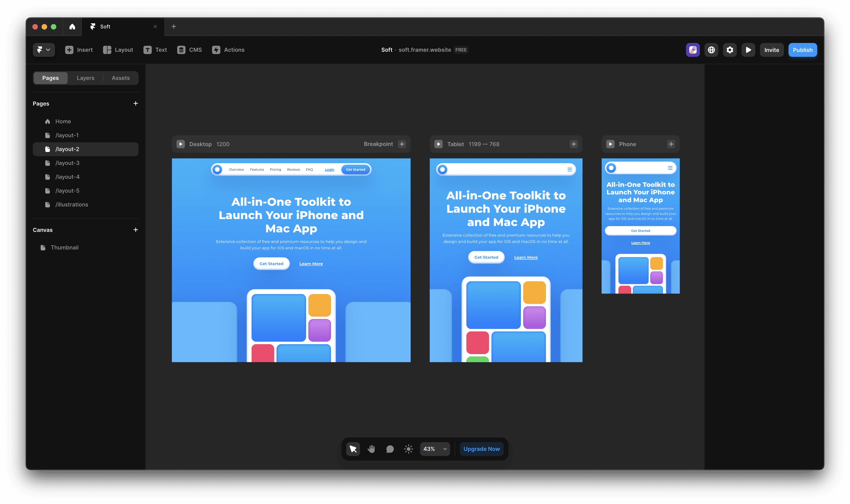Click the Upgrade Now button
This screenshot has height=504, width=850.
click(x=481, y=449)
